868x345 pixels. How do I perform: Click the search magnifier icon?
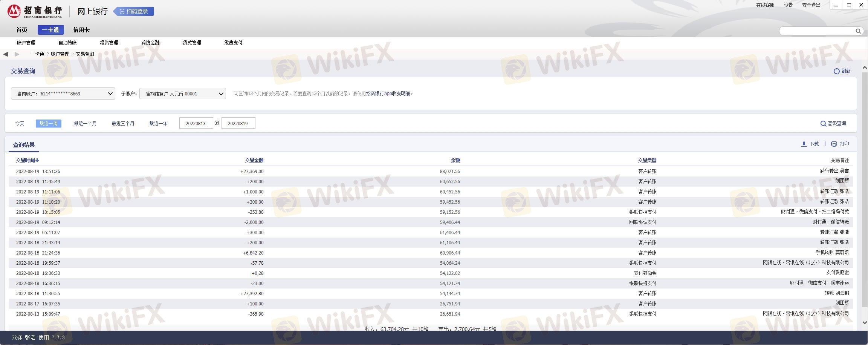pyautogui.click(x=858, y=31)
